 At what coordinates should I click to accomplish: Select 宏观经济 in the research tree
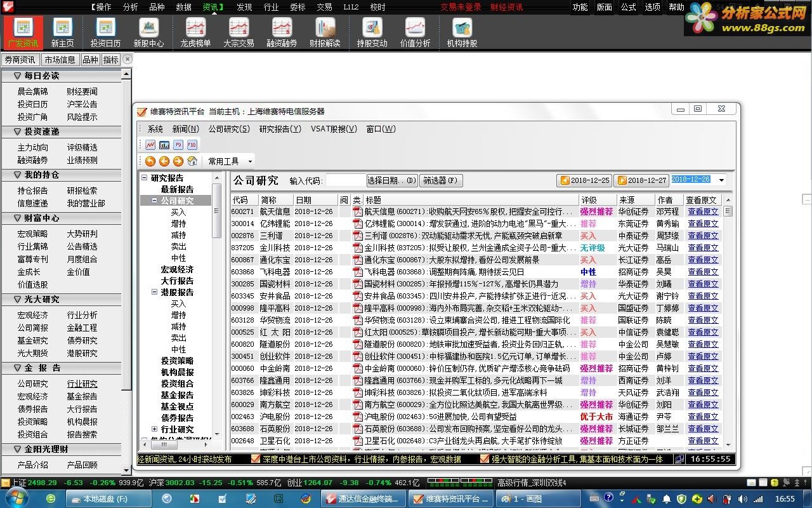177,269
